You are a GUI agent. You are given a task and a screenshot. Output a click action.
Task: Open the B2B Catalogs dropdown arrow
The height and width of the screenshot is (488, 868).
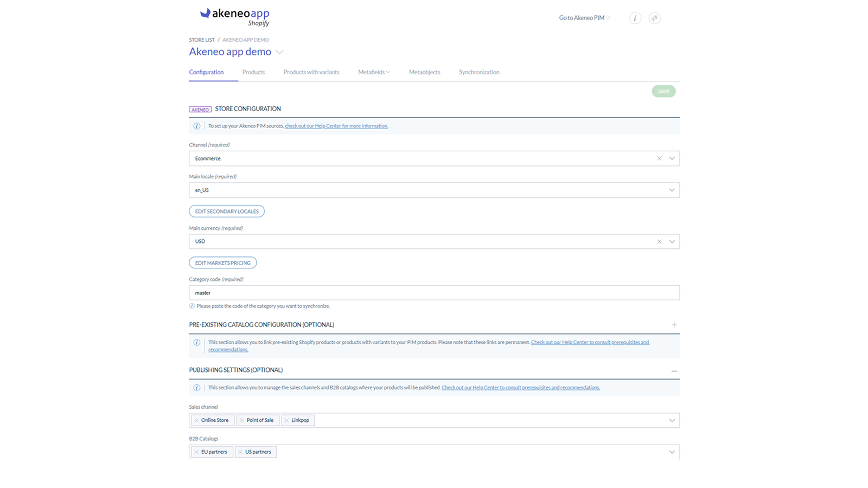(x=672, y=452)
